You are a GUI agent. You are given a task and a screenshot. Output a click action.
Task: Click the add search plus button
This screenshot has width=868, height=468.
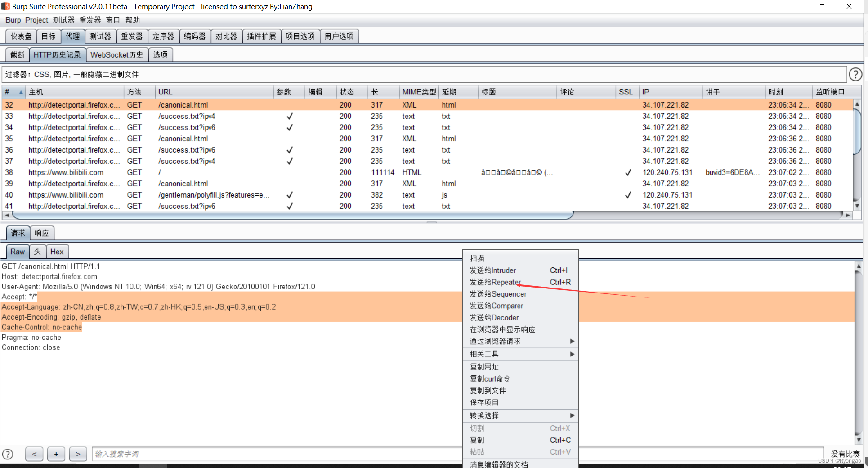[56, 454]
